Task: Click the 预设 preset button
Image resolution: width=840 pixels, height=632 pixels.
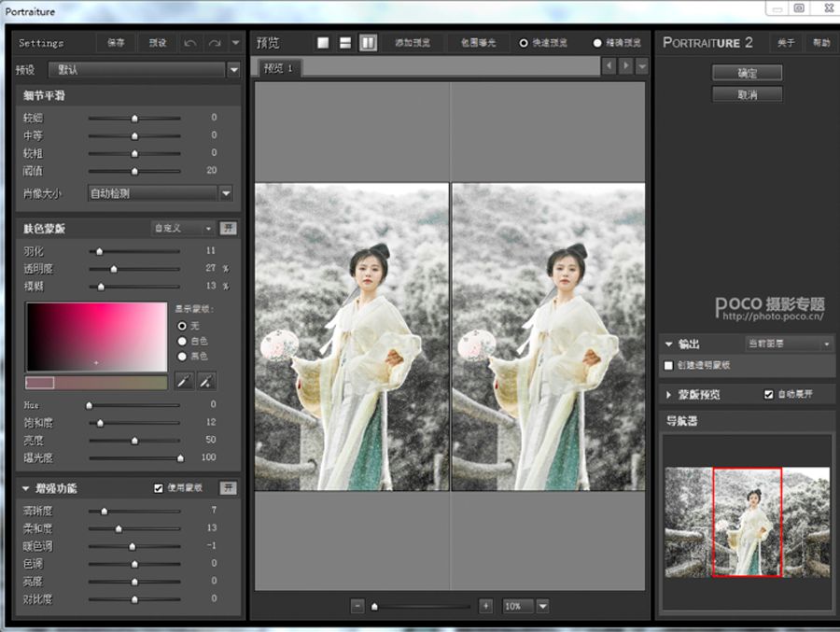Action: click(x=158, y=43)
